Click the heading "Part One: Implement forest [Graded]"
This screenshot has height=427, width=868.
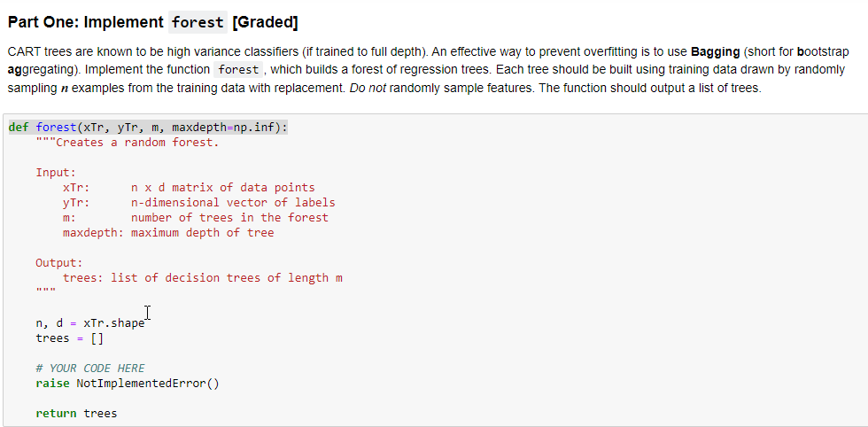[x=152, y=23]
